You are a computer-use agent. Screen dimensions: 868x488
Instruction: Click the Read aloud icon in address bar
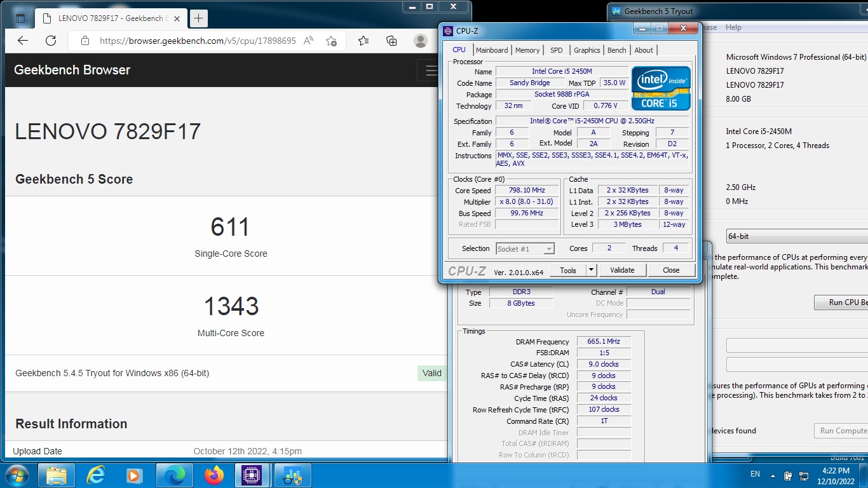click(309, 41)
